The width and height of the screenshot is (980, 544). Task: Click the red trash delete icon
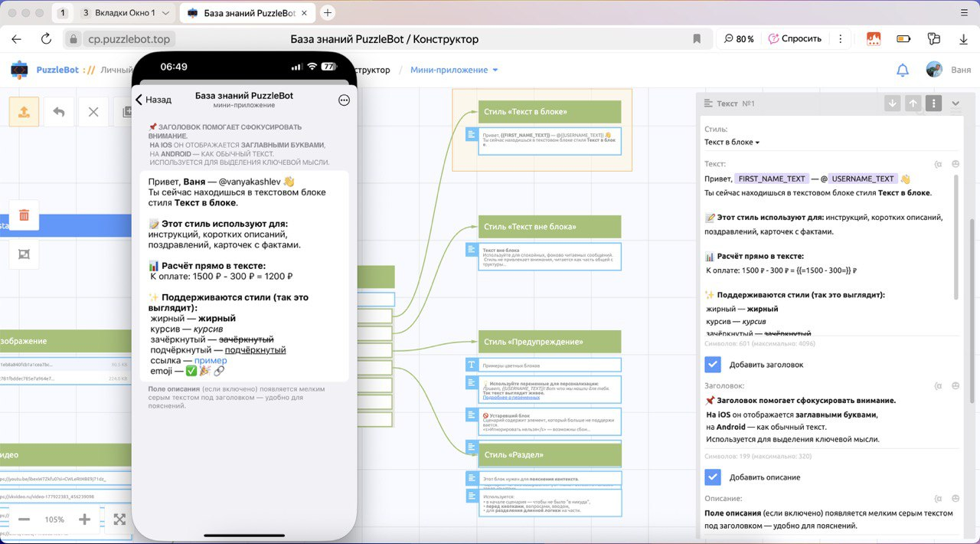(24, 215)
